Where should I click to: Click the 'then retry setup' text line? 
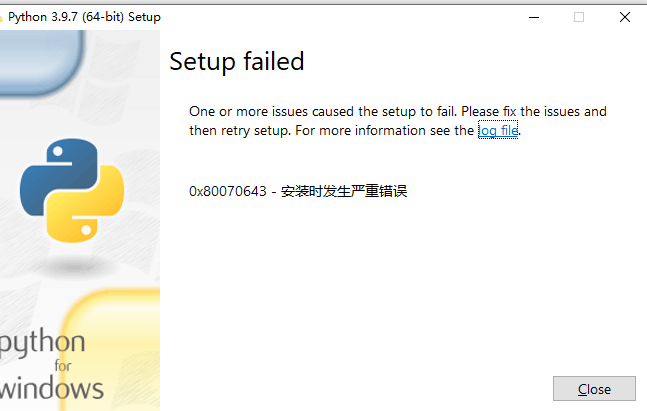point(355,131)
